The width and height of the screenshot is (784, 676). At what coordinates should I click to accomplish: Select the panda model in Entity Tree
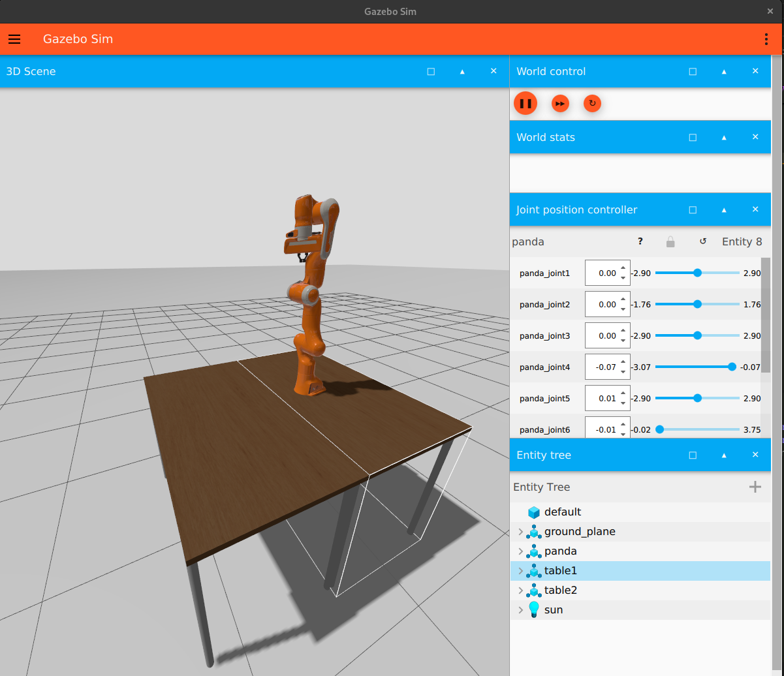[640, 551]
